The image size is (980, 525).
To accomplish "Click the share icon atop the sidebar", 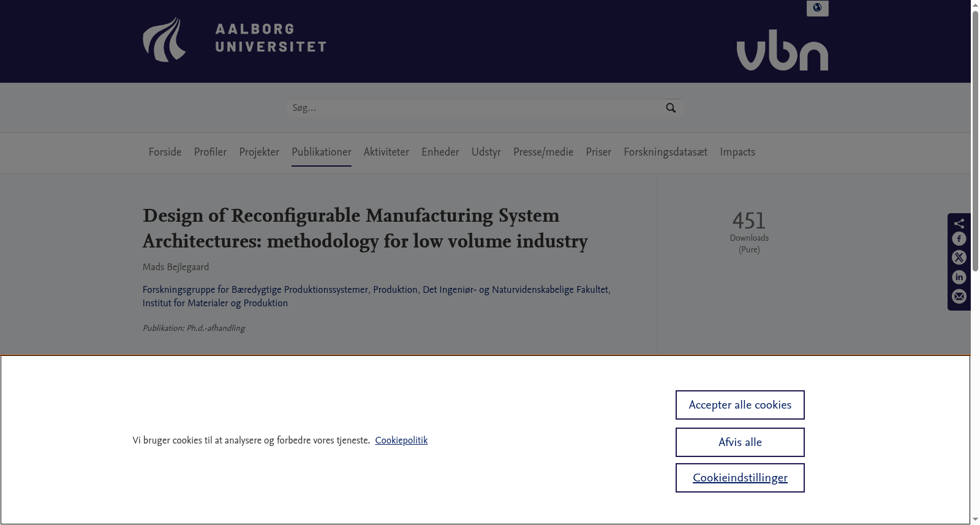I will 959,223.
